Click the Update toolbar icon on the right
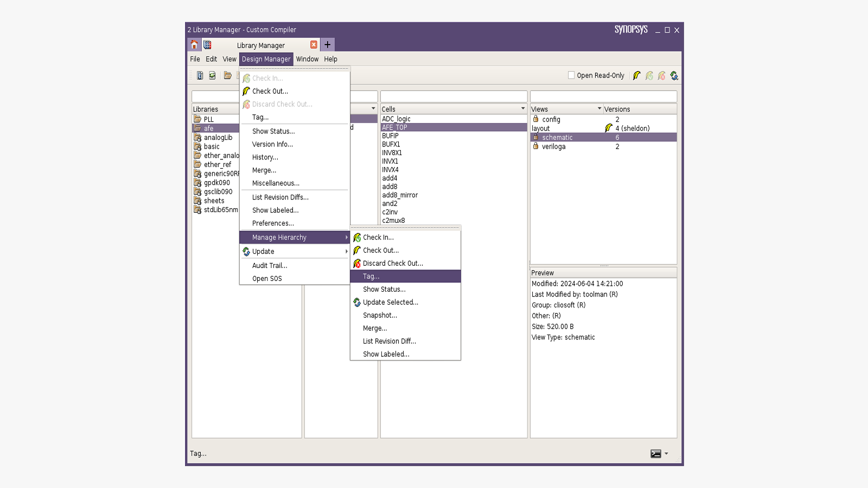Screen dimensions: 868x488 point(674,75)
